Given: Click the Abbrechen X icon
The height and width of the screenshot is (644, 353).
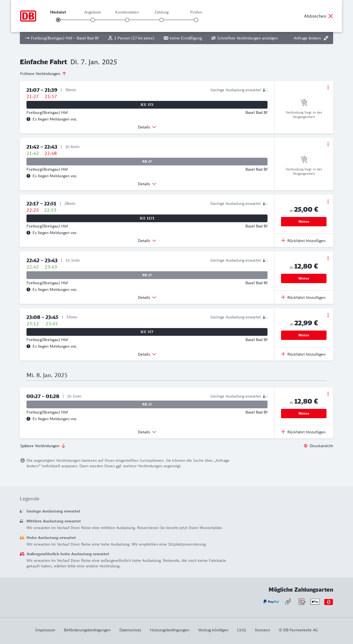Looking at the screenshot, I should point(331,16).
